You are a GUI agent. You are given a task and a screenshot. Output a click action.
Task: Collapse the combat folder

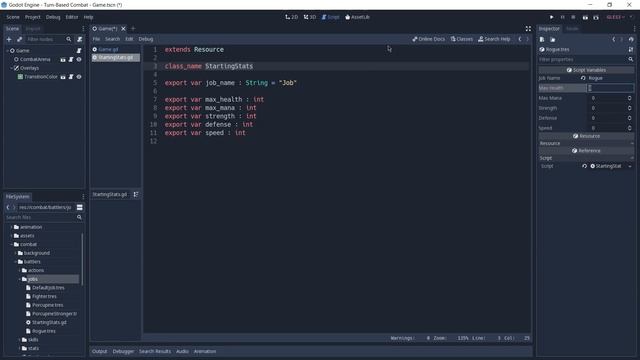[11, 244]
